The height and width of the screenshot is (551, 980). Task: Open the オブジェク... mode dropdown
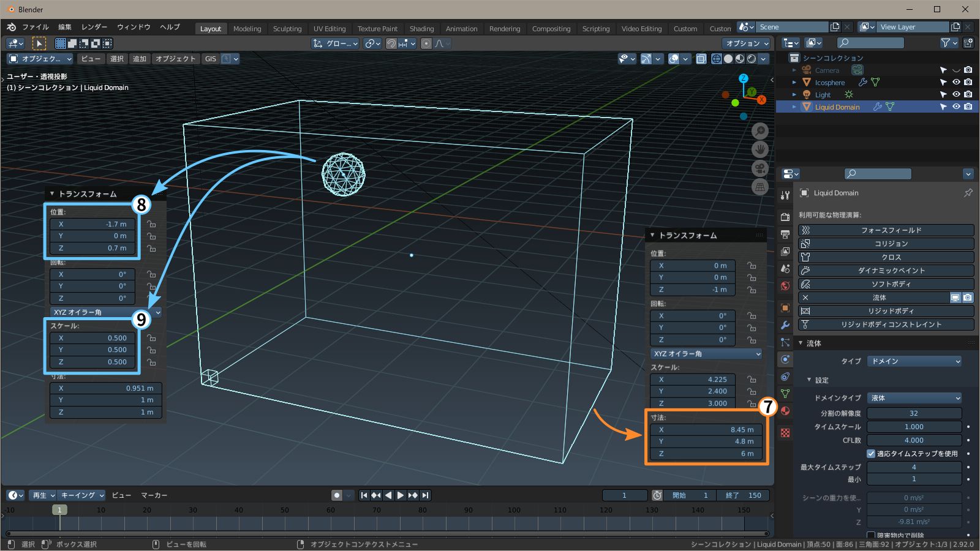click(40, 59)
